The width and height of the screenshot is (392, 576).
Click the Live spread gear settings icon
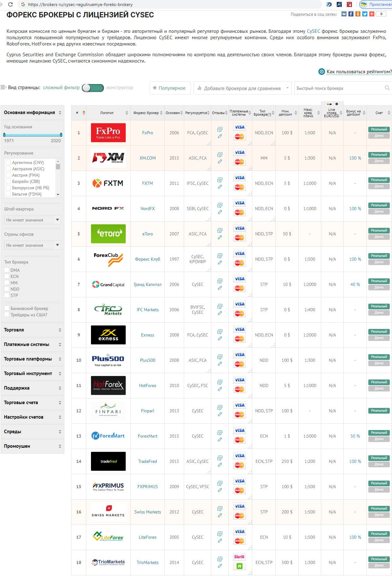click(336, 104)
